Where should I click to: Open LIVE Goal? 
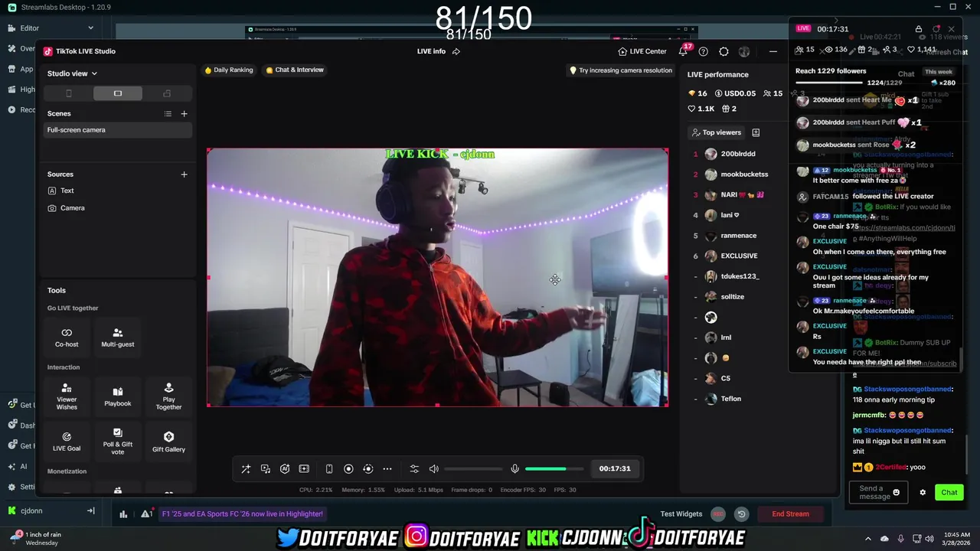[67, 442]
